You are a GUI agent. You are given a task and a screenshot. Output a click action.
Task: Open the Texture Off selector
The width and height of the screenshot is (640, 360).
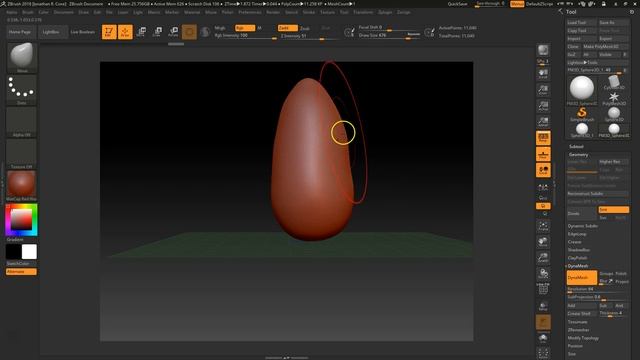[22, 154]
